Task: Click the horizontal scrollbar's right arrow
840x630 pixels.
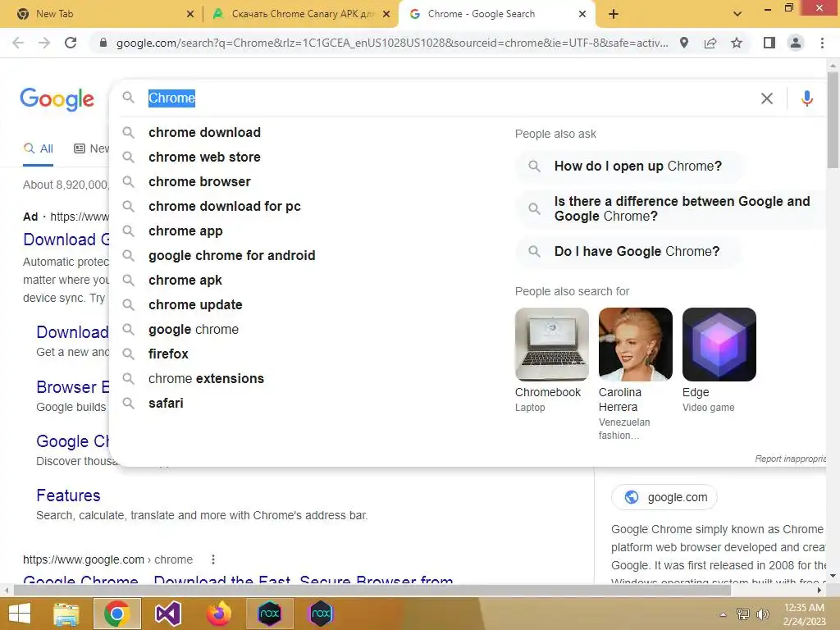Action: 819,591
